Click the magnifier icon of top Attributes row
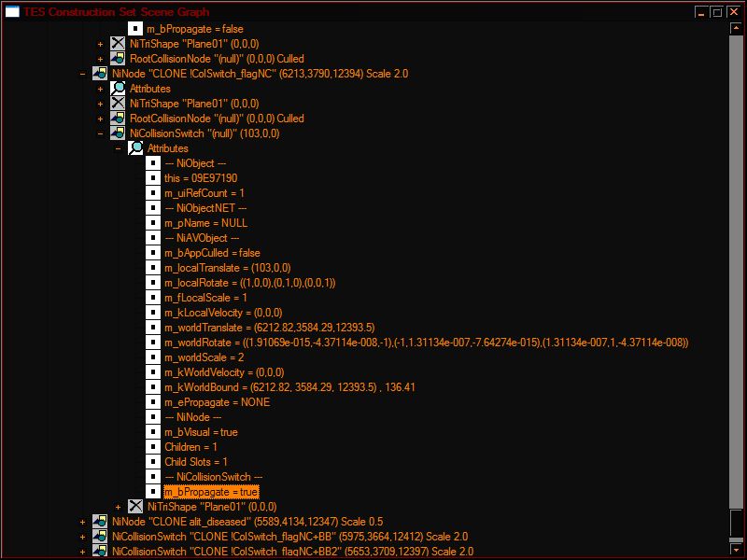This screenshot has width=747, height=560. point(118,88)
